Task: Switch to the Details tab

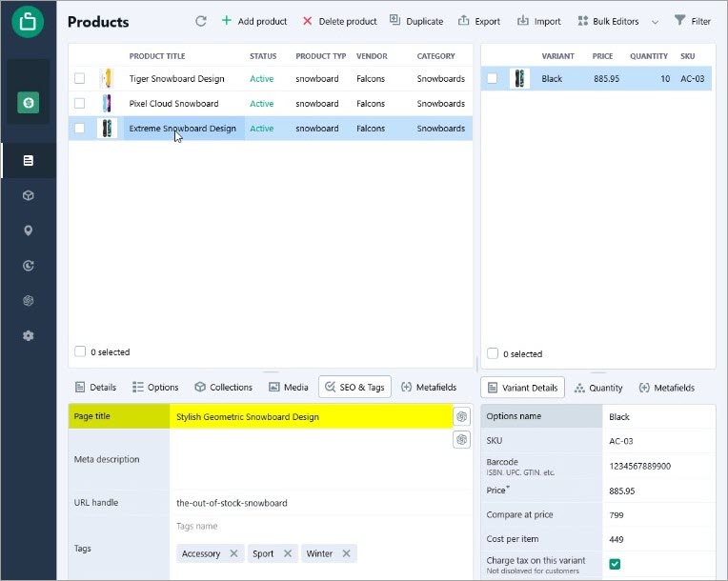Action: (x=95, y=387)
